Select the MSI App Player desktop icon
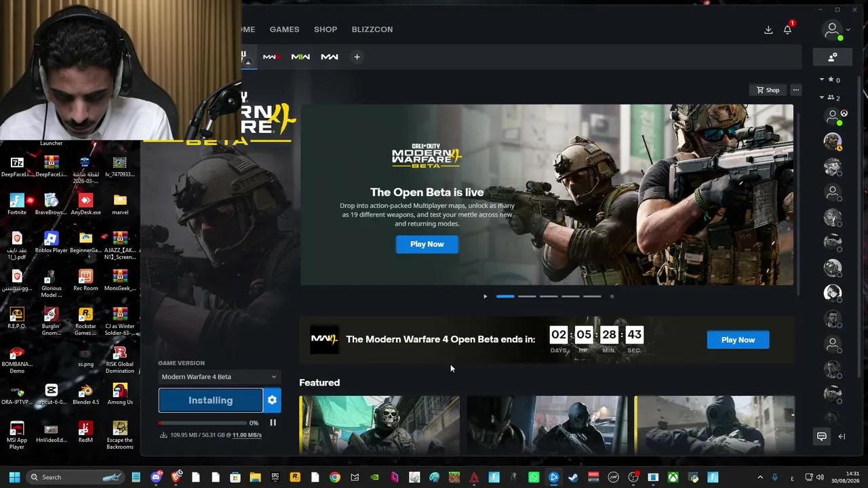The width and height of the screenshot is (868, 488). tap(17, 434)
